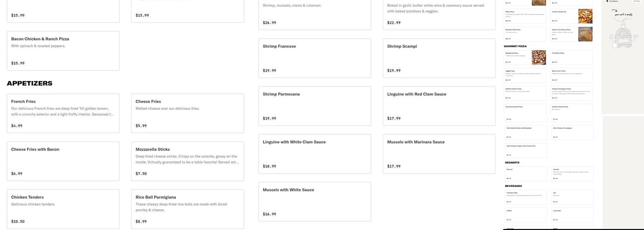Select Mussels with Marinara Sauce
644x230 pixels.
click(x=439, y=154)
